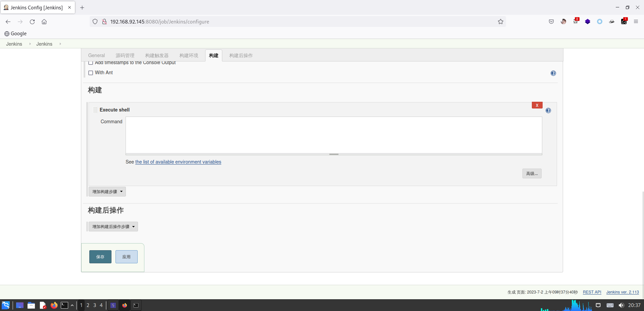Click the help icon next to With Ant
The image size is (644, 311).
[553, 73]
